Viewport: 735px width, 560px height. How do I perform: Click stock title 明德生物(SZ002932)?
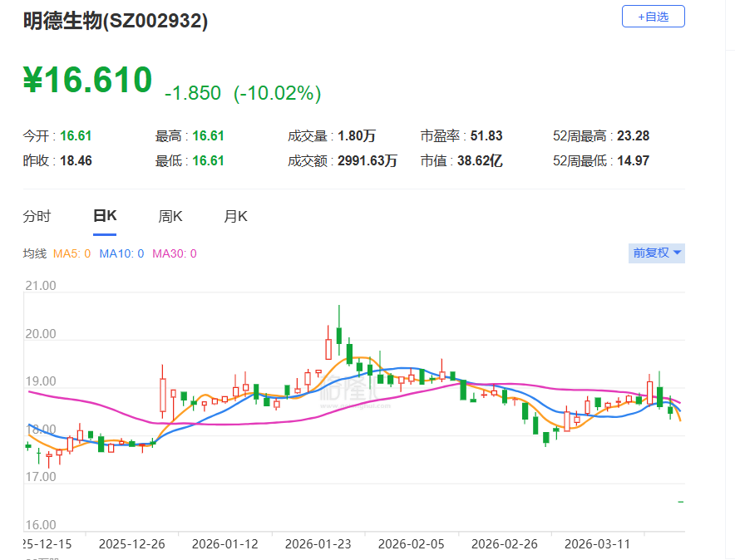(x=116, y=21)
